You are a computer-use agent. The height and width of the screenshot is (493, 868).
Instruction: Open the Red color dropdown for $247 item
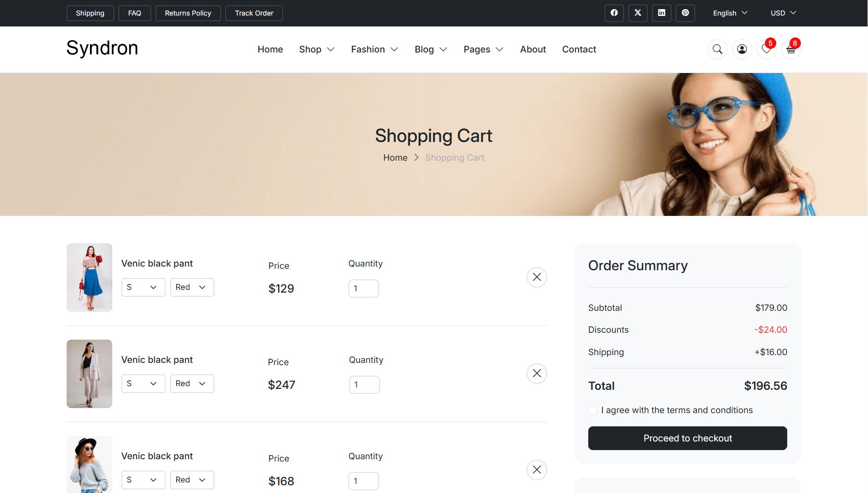192,383
